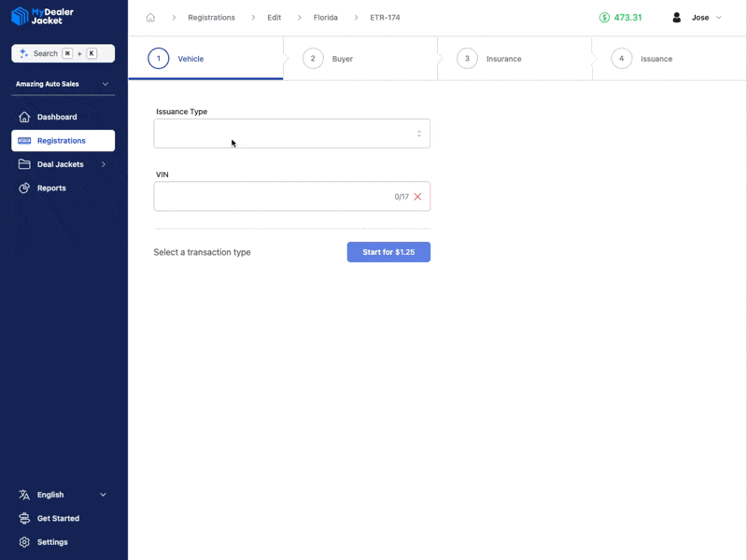Screen dimensions: 747x560
Task: Click the user profile avatar icon
Action: coord(677,18)
